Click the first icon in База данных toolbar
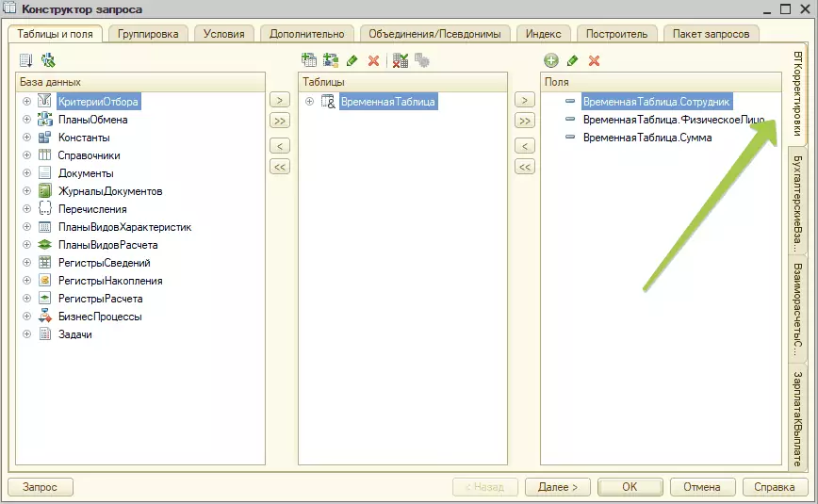This screenshot has height=504, width=818. pos(26,60)
